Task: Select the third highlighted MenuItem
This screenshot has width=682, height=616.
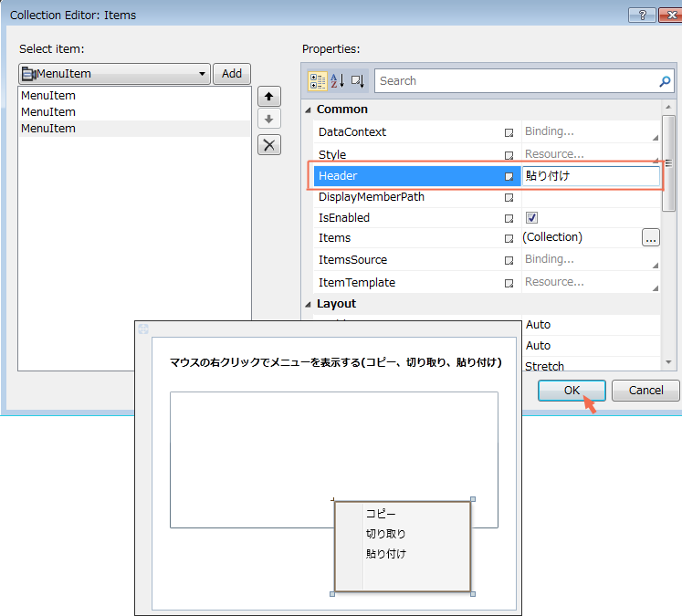Action: pos(134,129)
